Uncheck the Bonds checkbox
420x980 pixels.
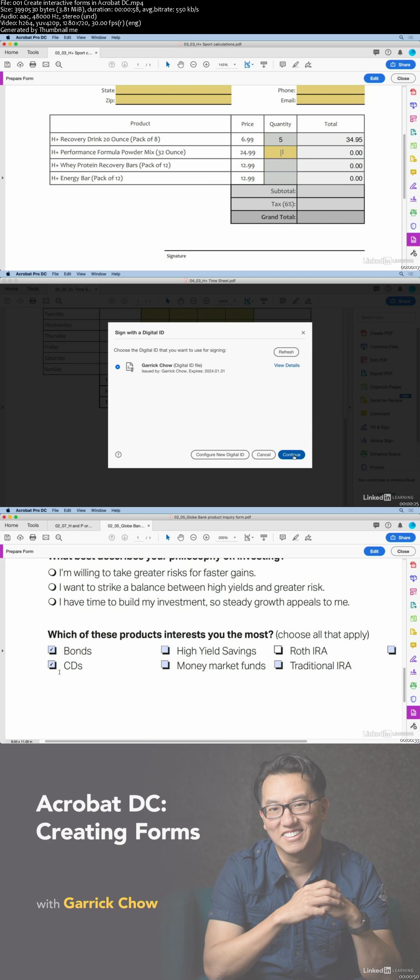[52, 650]
